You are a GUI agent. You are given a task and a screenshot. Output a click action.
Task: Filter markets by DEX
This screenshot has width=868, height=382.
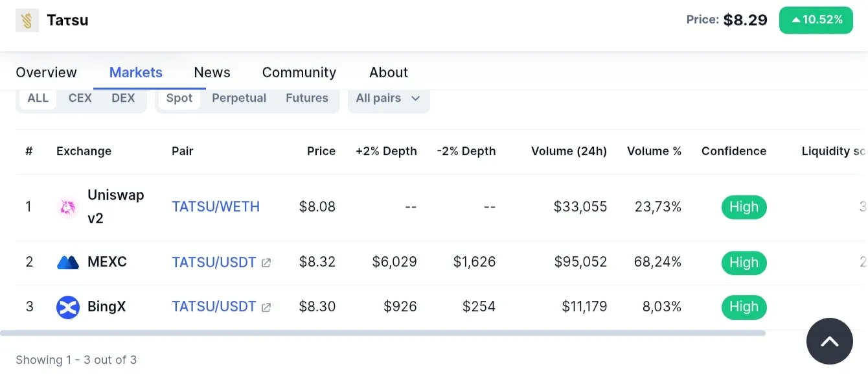123,98
